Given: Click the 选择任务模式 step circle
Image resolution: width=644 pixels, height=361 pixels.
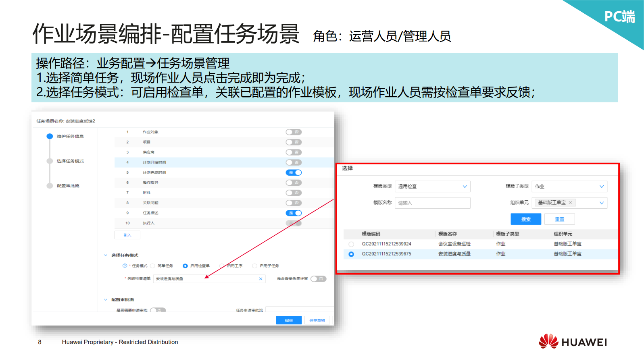Looking at the screenshot, I should point(50,161).
